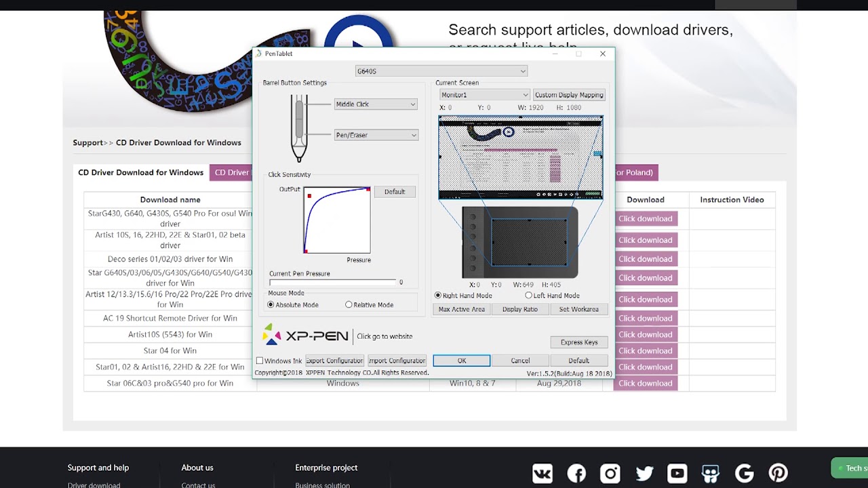Click download for Star G640S/03/06 driver row
868x488 pixels.
(645, 278)
